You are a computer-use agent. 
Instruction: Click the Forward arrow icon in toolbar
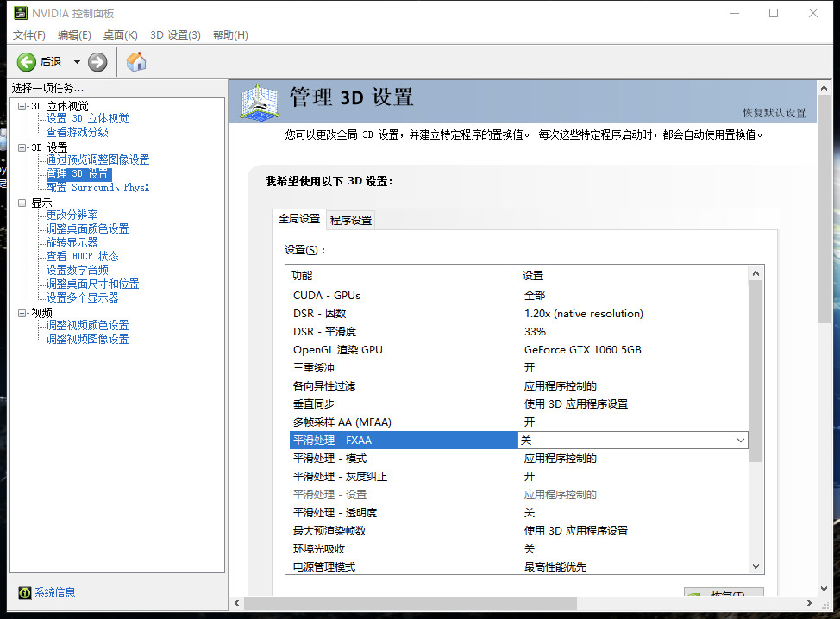[x=97, y=62]
